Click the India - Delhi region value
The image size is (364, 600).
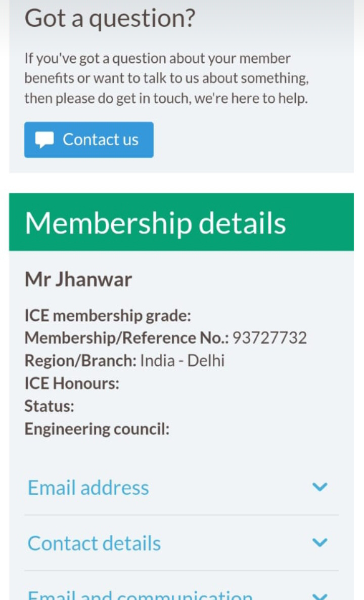point(182,361)
